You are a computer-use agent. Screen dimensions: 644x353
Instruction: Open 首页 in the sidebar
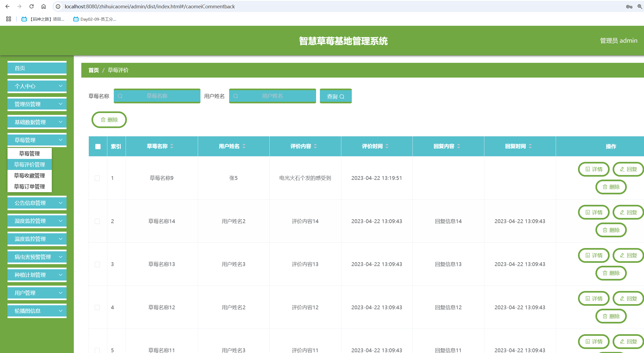pos(37,68)
